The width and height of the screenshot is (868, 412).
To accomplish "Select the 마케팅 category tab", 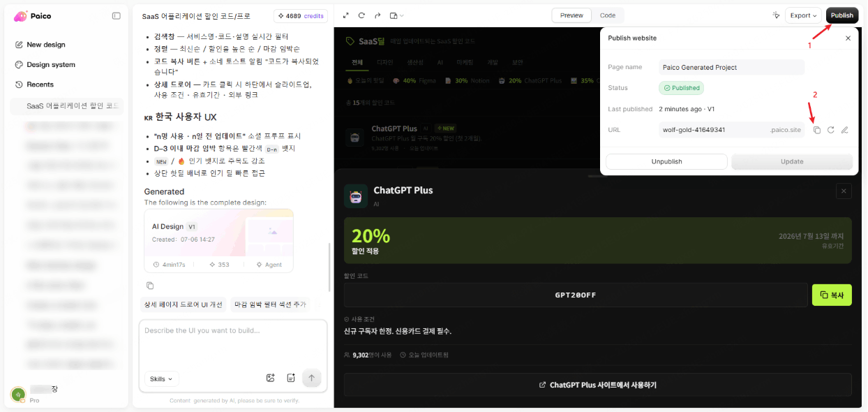I will 465,62.
